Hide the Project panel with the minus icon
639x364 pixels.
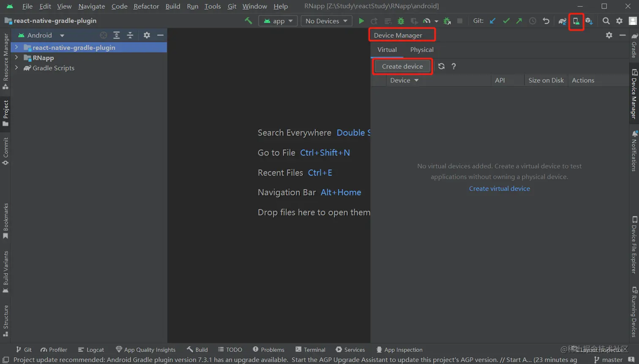[x=160, y=35]
